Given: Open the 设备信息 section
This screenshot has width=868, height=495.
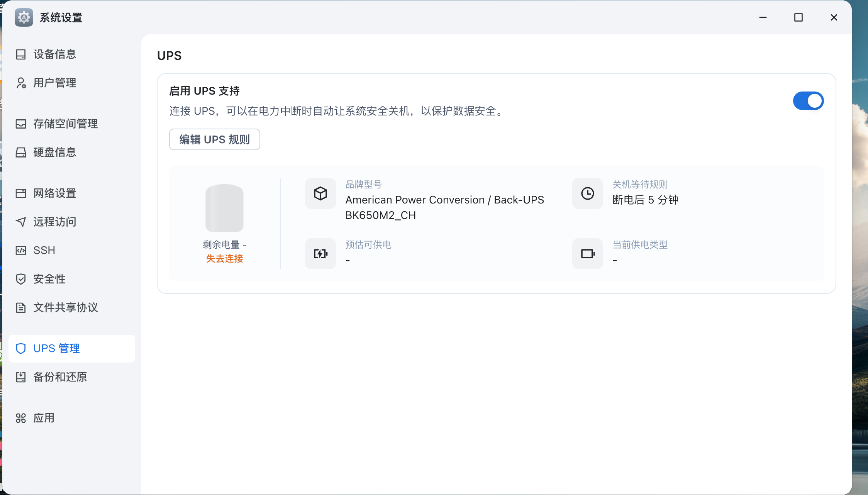Looking at the screenshot, I should point(72,54).
